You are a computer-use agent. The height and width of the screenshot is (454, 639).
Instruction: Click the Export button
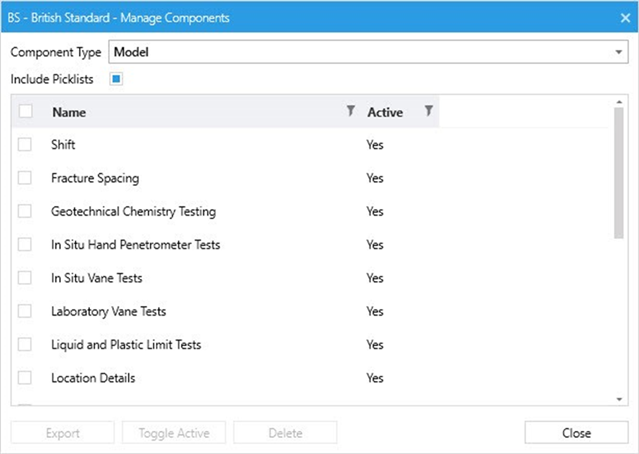63,433
